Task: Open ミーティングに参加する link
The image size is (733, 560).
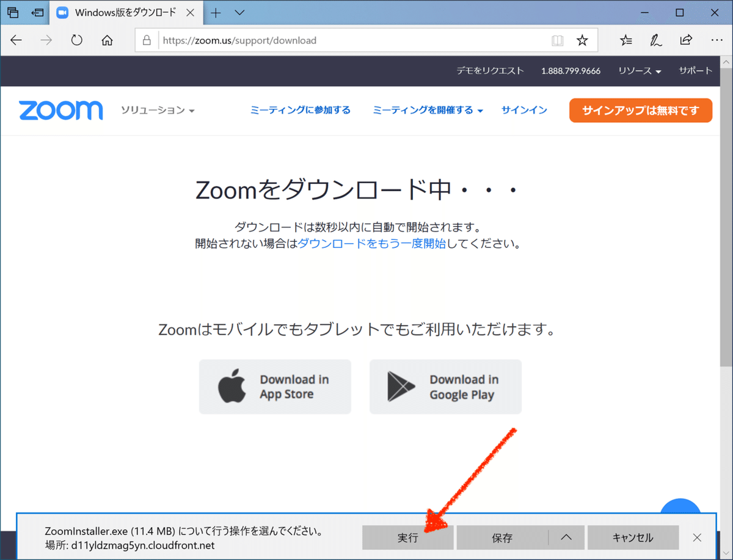Action: click(301, 110)
